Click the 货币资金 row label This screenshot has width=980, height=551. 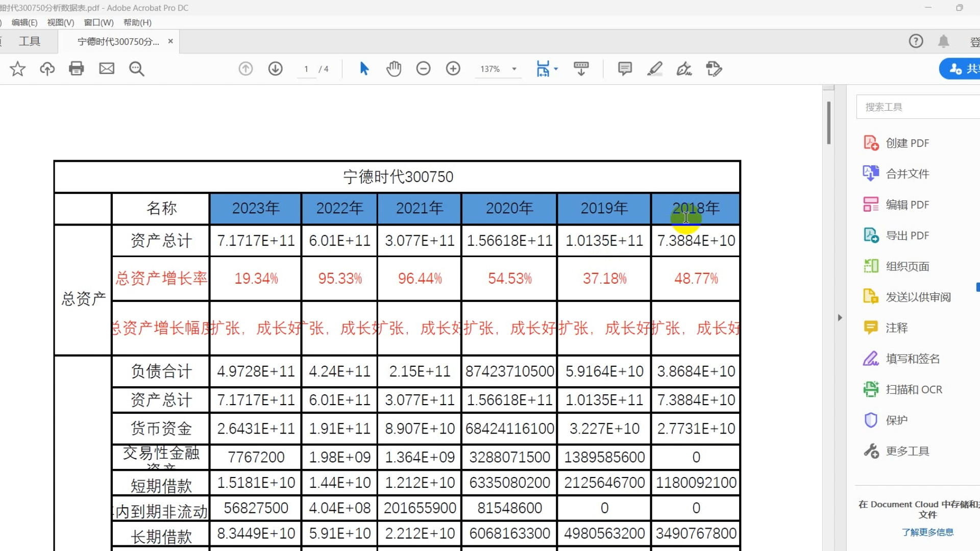(161, 428)
